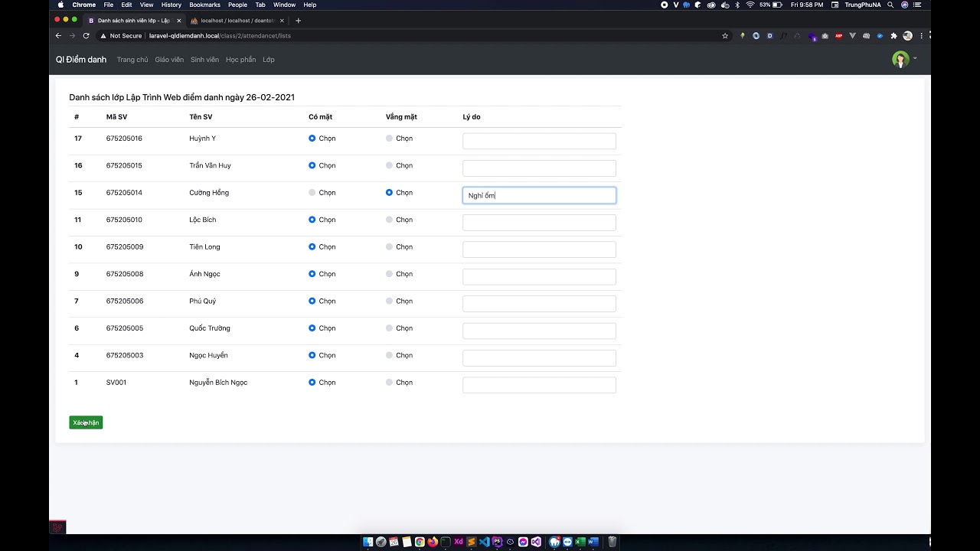Mark Trần Văn Huy as absent
The image size is (980, 551).
[389, 165]
